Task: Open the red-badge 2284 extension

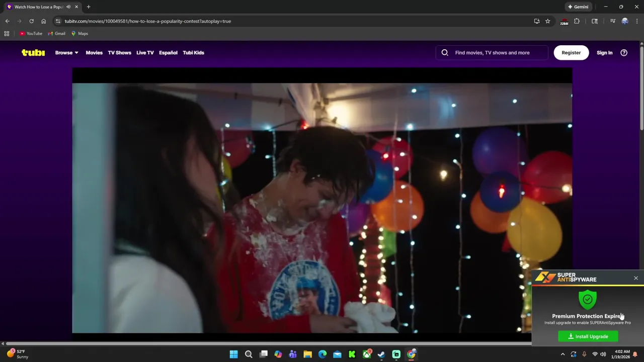Action: (x=565, y=21)
